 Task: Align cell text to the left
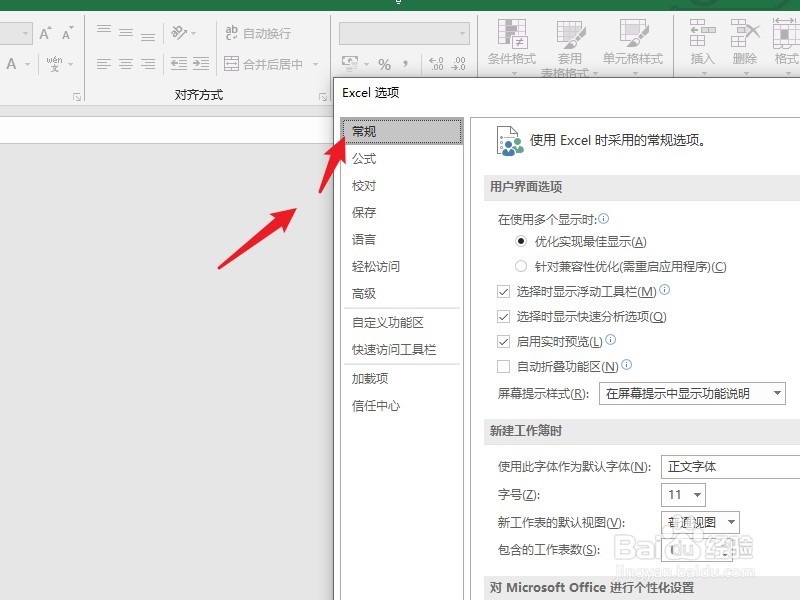[104, 64]
